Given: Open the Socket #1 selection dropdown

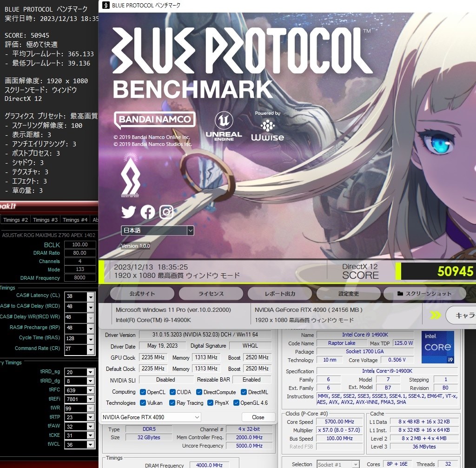Looking at the screenshot, I should [338, 464].
